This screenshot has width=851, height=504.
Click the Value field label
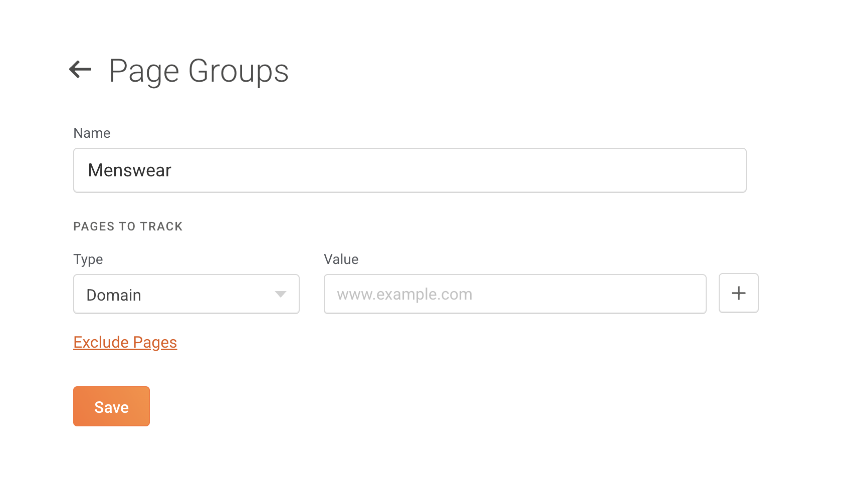[x=341, y=260]
